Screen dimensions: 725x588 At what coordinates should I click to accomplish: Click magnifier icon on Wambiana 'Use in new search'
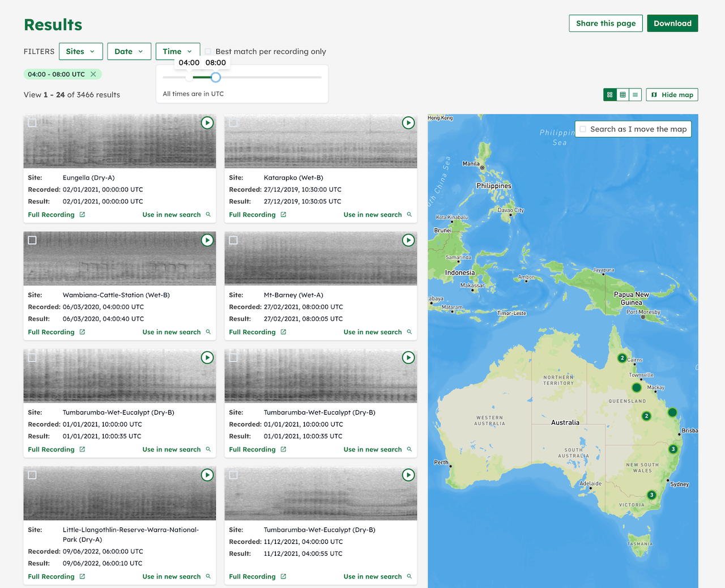click(208, 332)
